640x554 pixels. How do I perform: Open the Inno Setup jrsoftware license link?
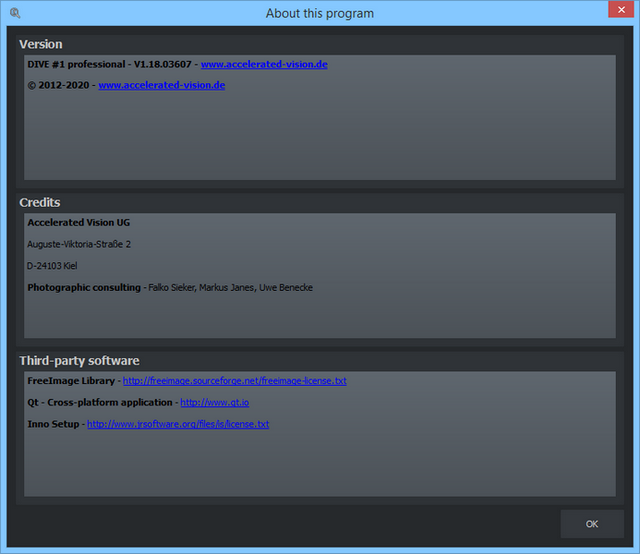coord(178,424)
